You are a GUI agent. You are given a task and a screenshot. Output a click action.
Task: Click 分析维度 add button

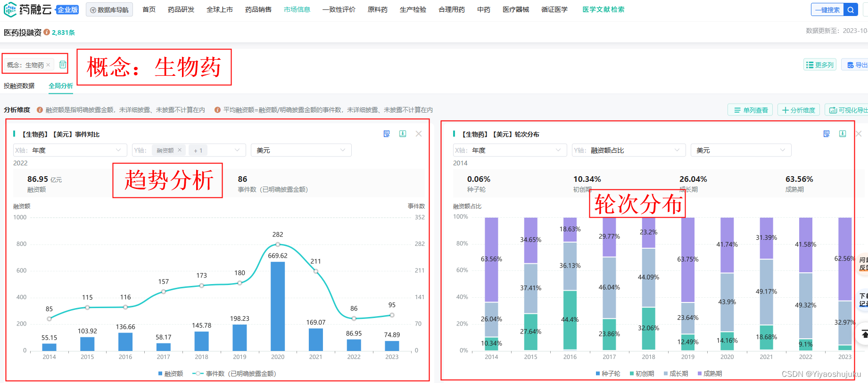798,110
